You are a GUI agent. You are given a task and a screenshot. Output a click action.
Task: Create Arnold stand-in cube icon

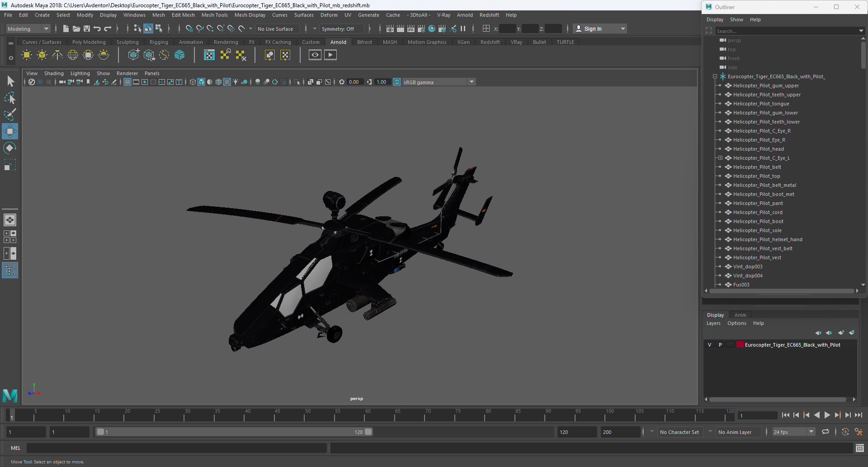(133, 55)
